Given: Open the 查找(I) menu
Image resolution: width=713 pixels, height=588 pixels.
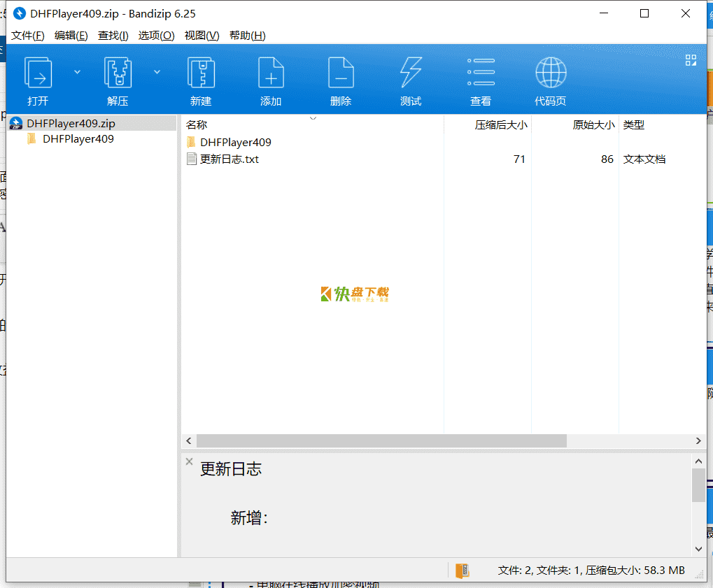Looking at the screenshot, I should pyautogui.click(x=113, y=36).
